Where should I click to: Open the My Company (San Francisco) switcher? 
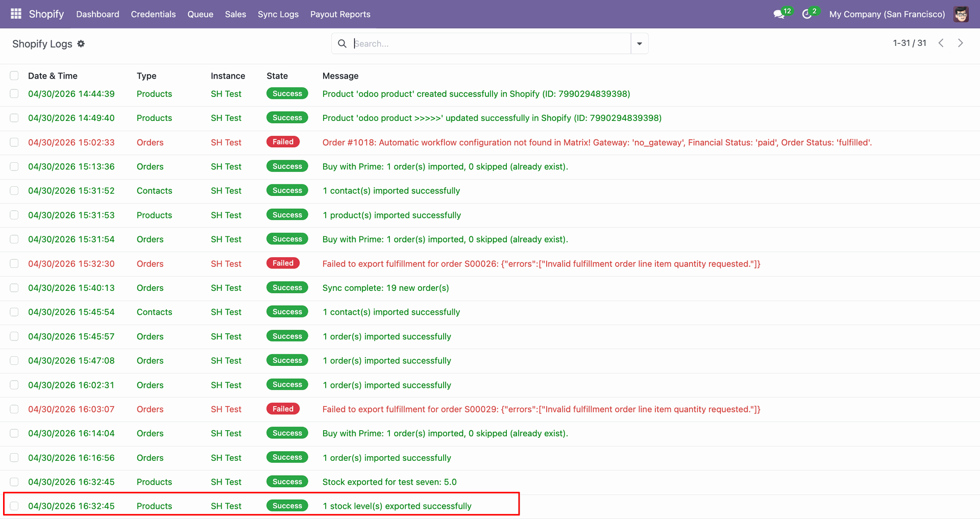tap(887, 14)
